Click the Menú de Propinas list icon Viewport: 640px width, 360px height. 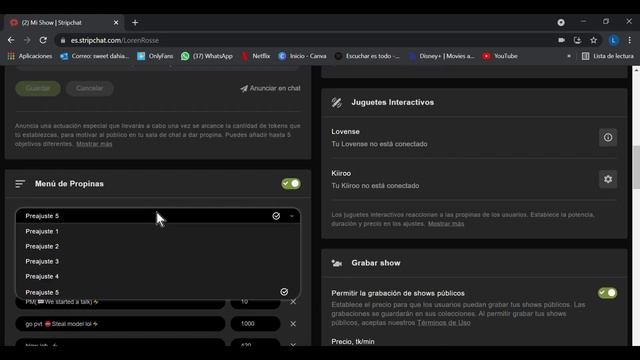(20, 184)
